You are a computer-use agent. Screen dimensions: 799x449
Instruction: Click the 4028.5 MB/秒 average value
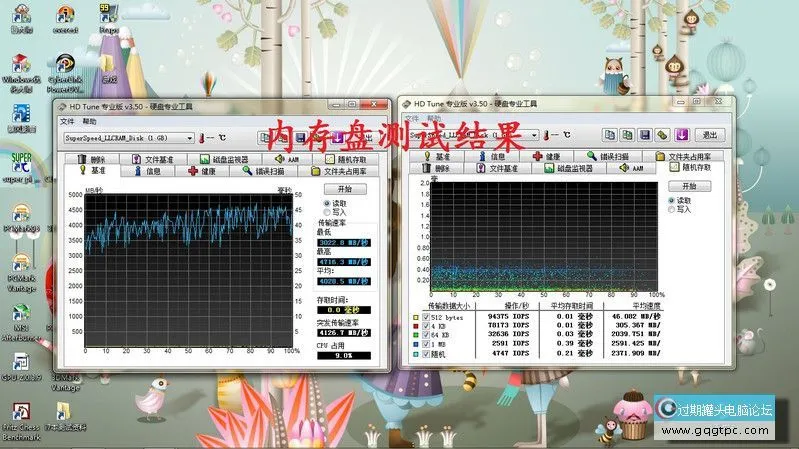tap(344, 281)
